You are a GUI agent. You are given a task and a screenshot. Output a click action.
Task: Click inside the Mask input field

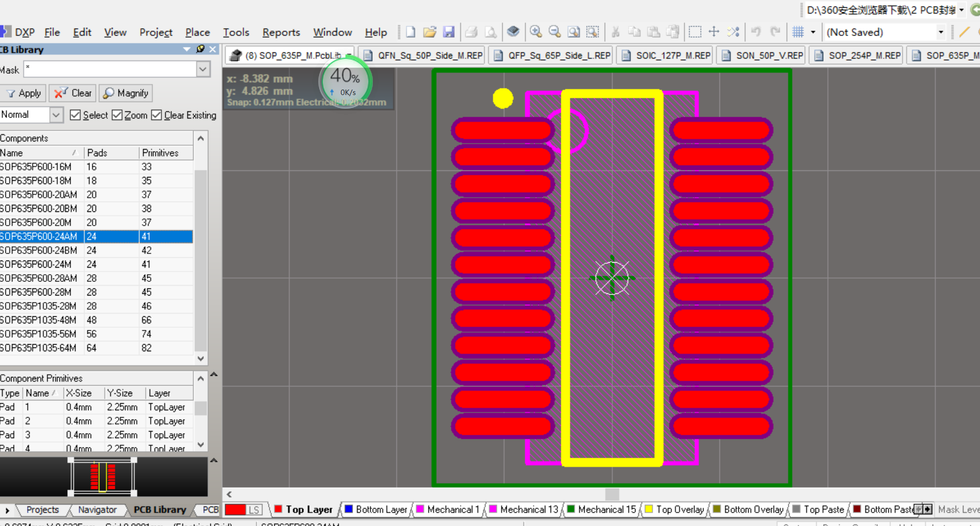point(110,69)
